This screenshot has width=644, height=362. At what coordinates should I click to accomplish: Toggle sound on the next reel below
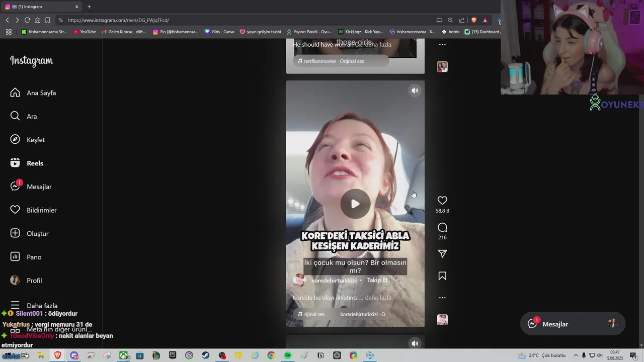click(415, 343)
